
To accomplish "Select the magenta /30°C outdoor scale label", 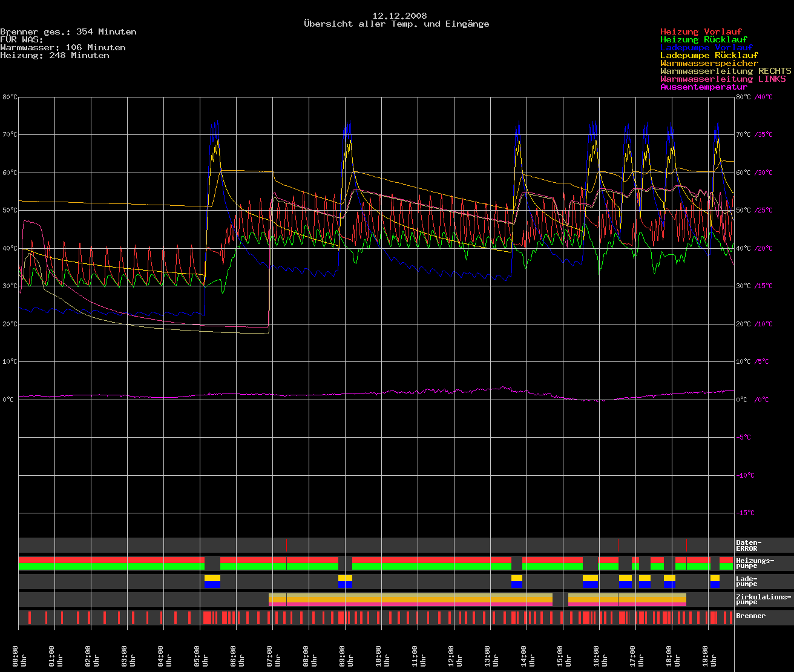I will (x=764, y=173).
